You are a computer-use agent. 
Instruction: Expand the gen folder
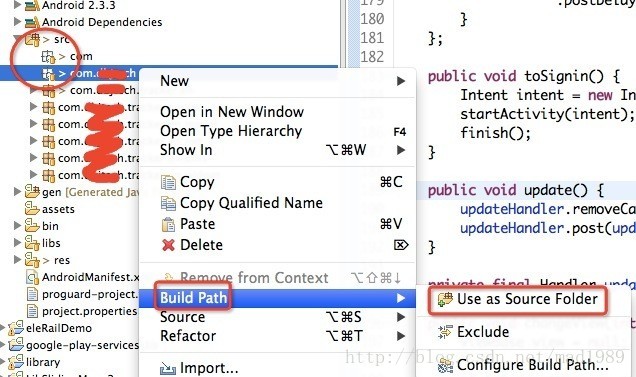(x=17, y=192)
